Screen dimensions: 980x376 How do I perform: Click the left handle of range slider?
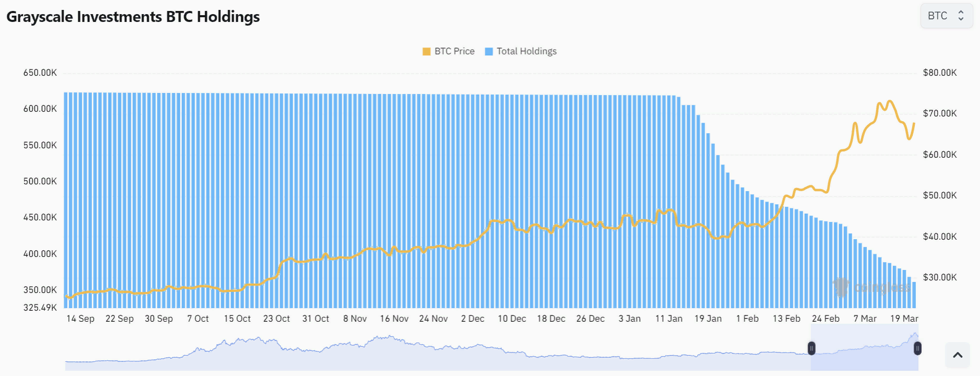[811, 348]
